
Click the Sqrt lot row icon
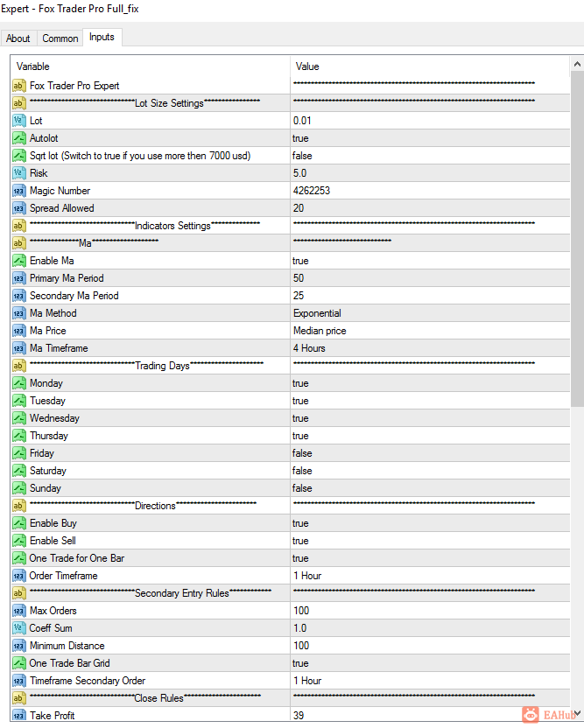point(19,156)
